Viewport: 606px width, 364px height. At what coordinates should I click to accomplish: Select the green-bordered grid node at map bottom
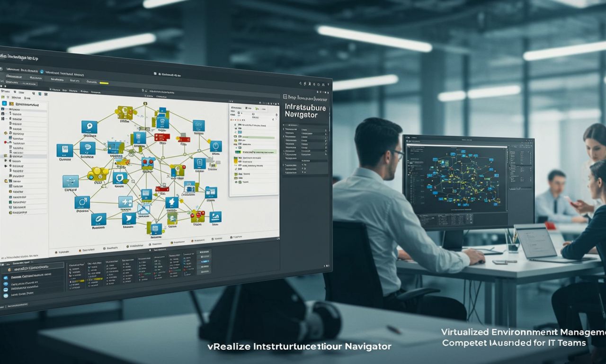pyautogui.click(x=155, y=229)
